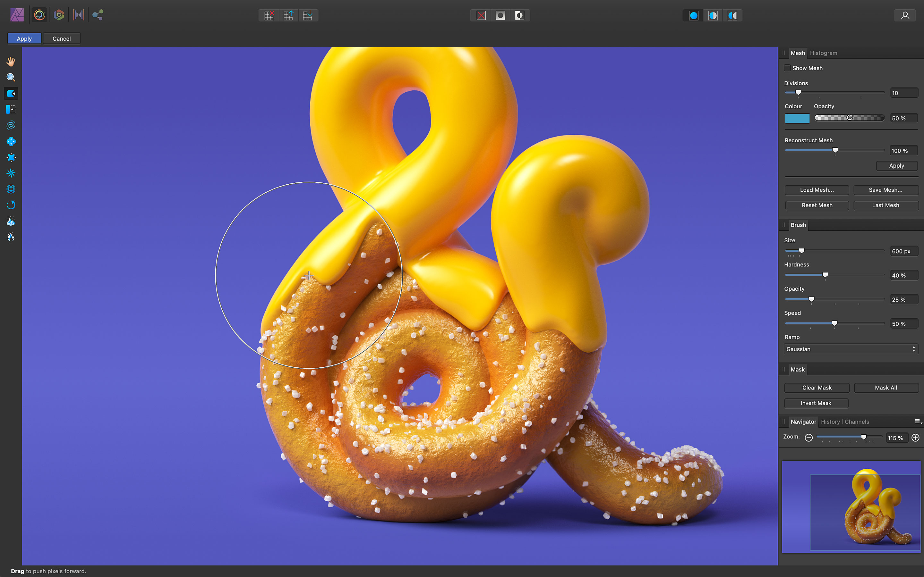The height and width of the screenshot is (577, 924).
Task: Toggle the mirrored view mode button
Action: (733, 15)
